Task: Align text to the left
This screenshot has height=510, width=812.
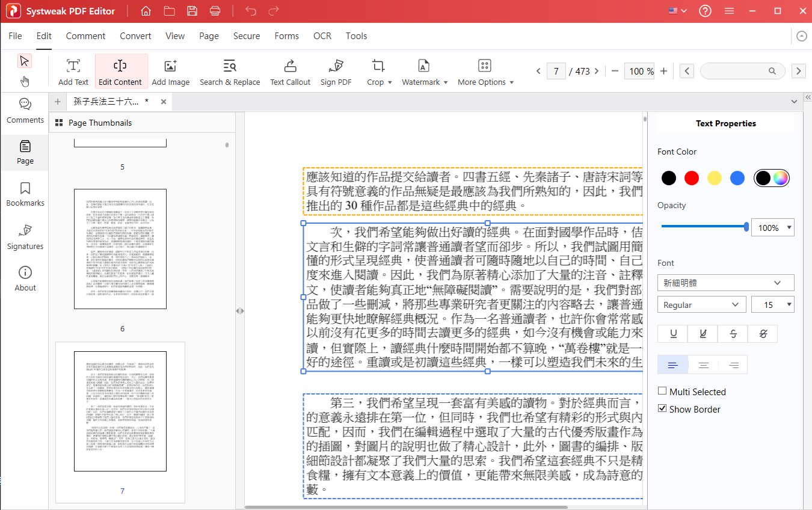Action: pyautogui.click(x=673, y=365)
